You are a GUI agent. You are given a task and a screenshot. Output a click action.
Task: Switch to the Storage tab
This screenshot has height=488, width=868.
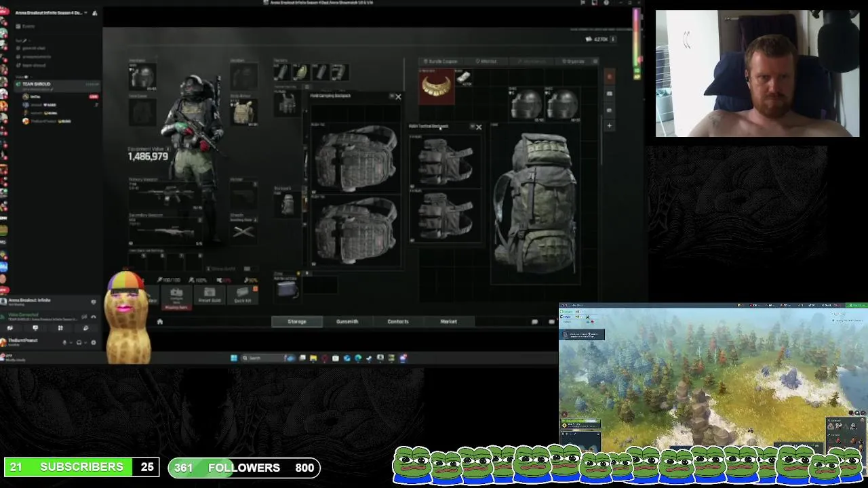pyautogui.click(x=296, y=321)
